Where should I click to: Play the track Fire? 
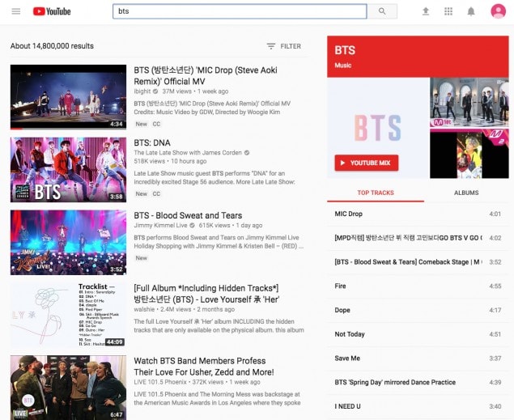pyautogui.click(x=341, y=286)
